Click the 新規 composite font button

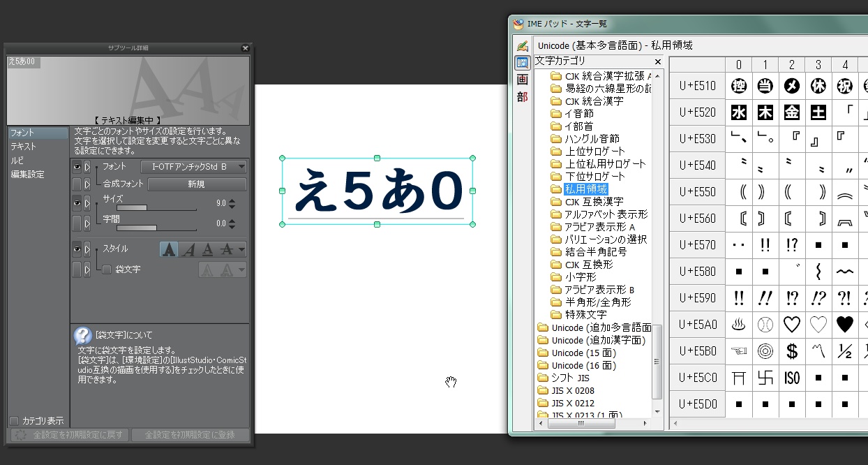click(x=196, y=184)
